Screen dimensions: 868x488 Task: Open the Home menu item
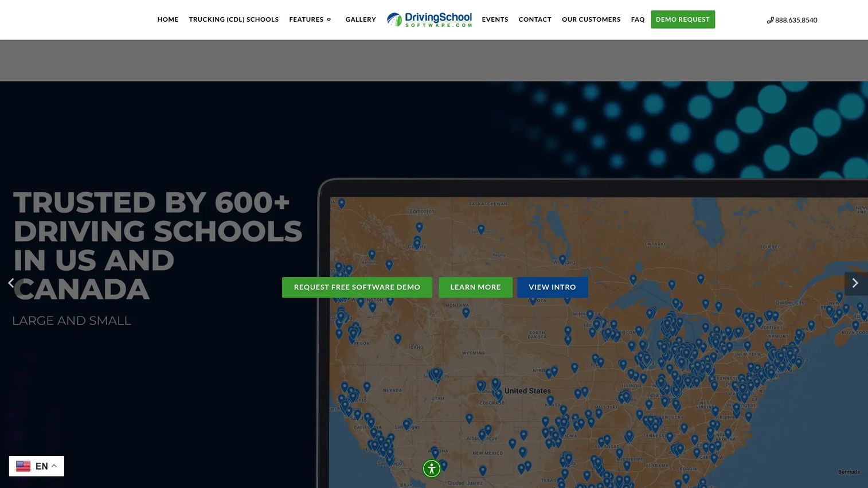[x=168, y=19]
